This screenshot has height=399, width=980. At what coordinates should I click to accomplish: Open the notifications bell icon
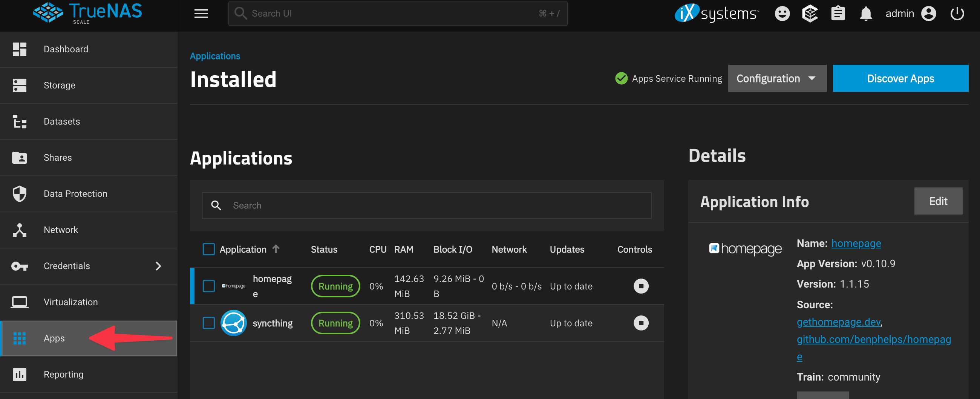pos(865,13)
